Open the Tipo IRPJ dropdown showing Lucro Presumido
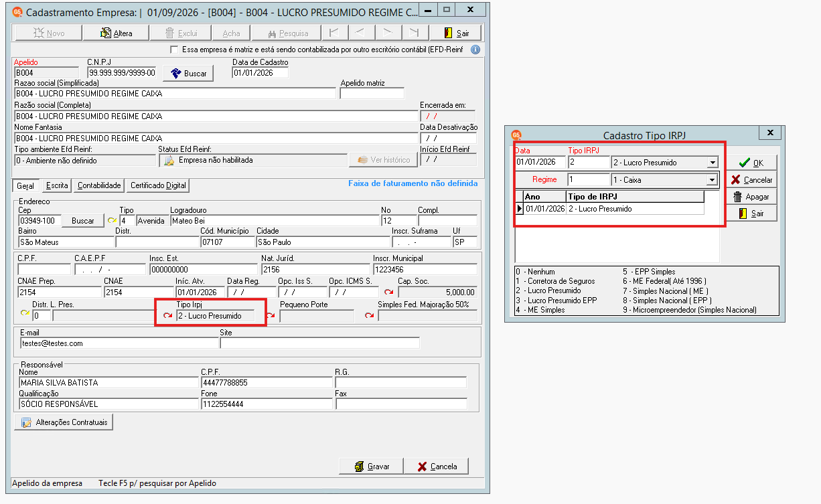This screenshot has width=821, height=504. click(x=713, y=163)
